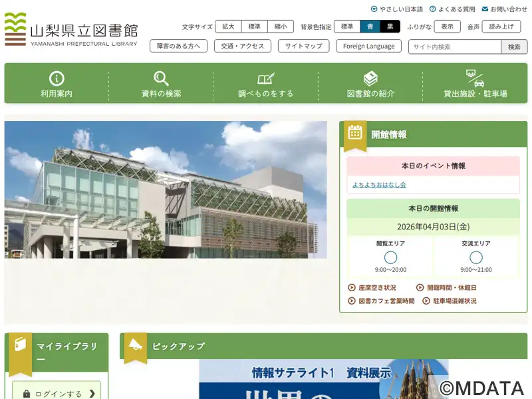Click the ピックアップ megaphone icon

136,345
